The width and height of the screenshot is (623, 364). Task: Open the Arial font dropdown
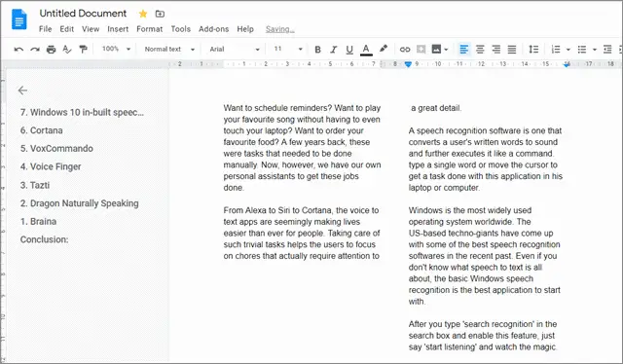click(235, 50)
